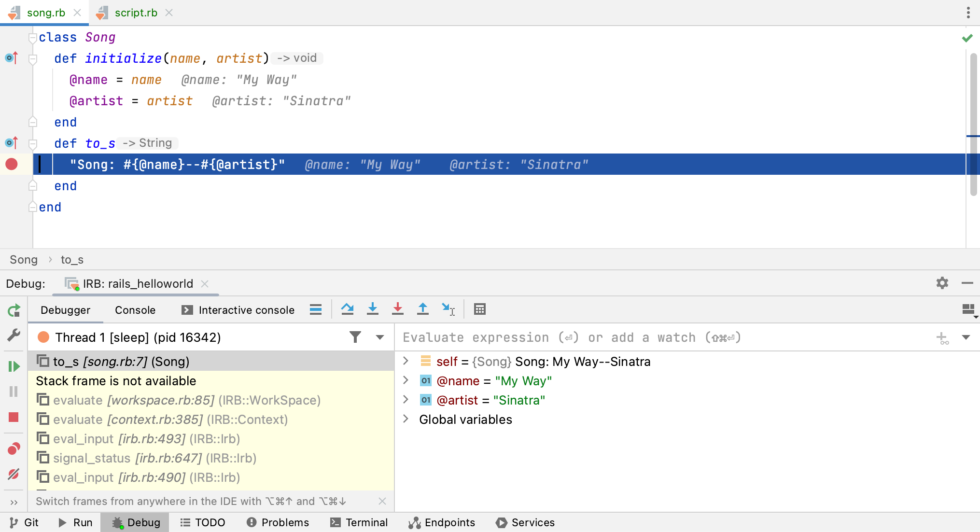Toggle Mute Breakpoints icon
The image size is (980, 532).
[14, 475]
